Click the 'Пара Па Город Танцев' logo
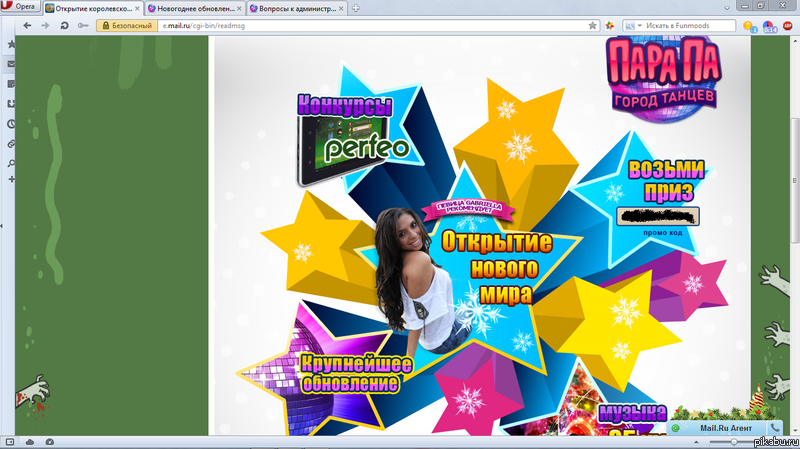The height and width of the screenshot is (449, 800). coord(663,79)
